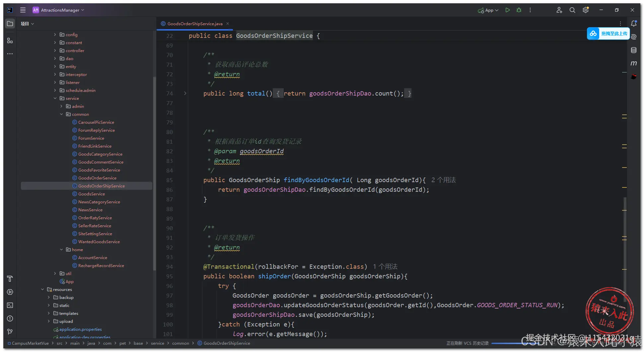
Task: Open the main hamburger menu
Action: (x=23, y=10)
